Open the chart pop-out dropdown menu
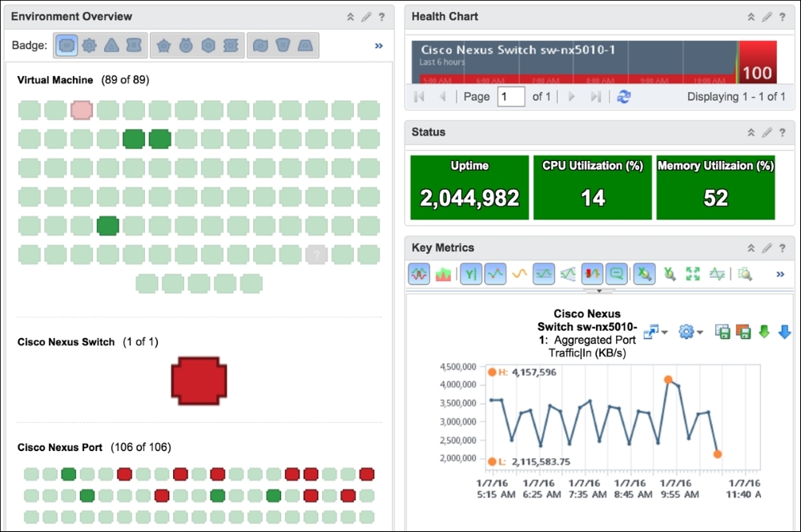The height and width of the screenshot is (532, 801). tap(655, 332)
